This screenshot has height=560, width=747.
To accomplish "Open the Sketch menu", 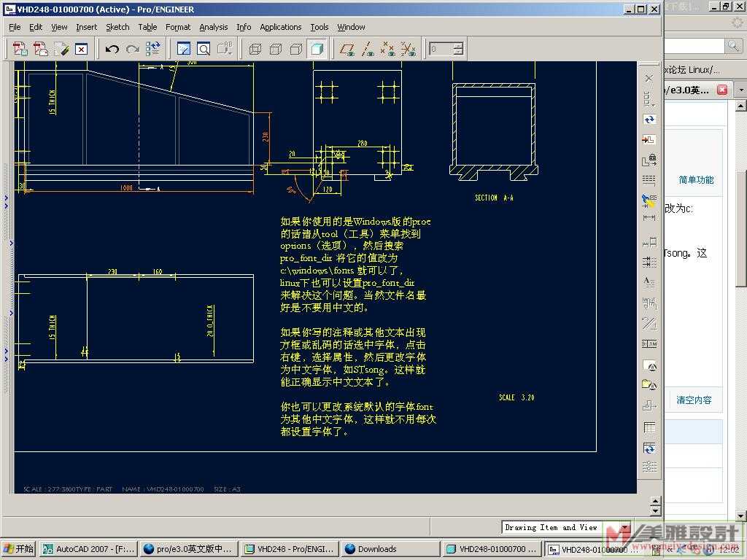I will (117, 27).
